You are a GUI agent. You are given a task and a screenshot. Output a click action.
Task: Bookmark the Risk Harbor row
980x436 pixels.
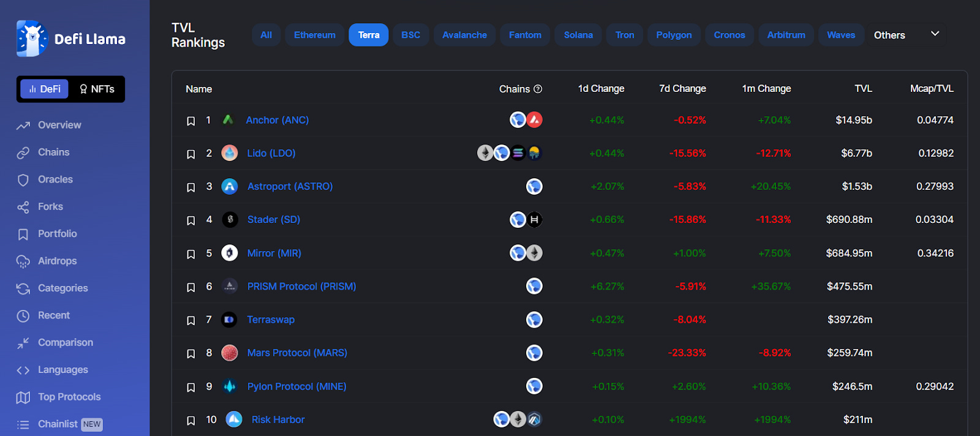pyautogui.click(x=191, y=421)
